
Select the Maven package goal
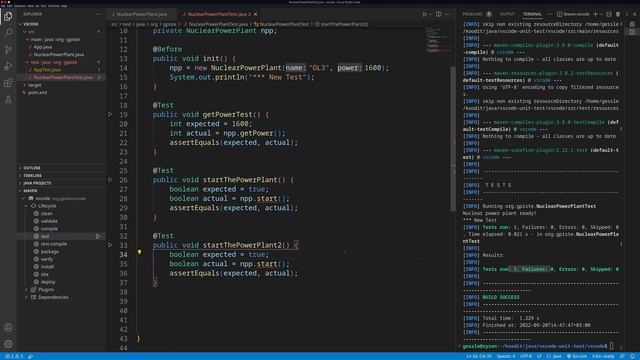click(x=49, y=252)
